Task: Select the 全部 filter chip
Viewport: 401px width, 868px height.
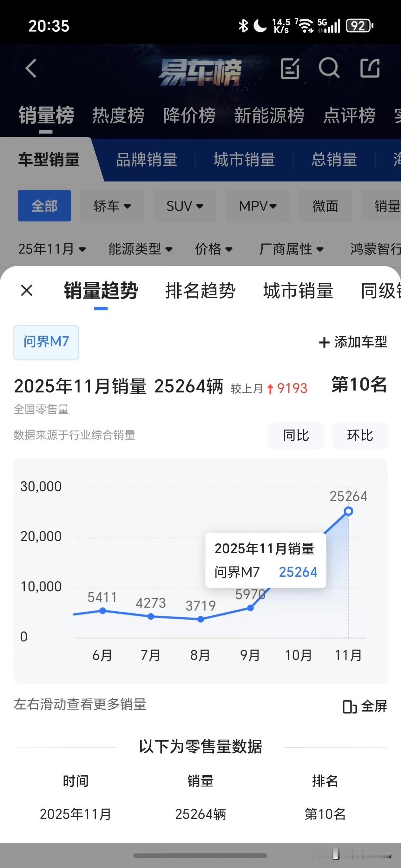Action: coord(44,206)
